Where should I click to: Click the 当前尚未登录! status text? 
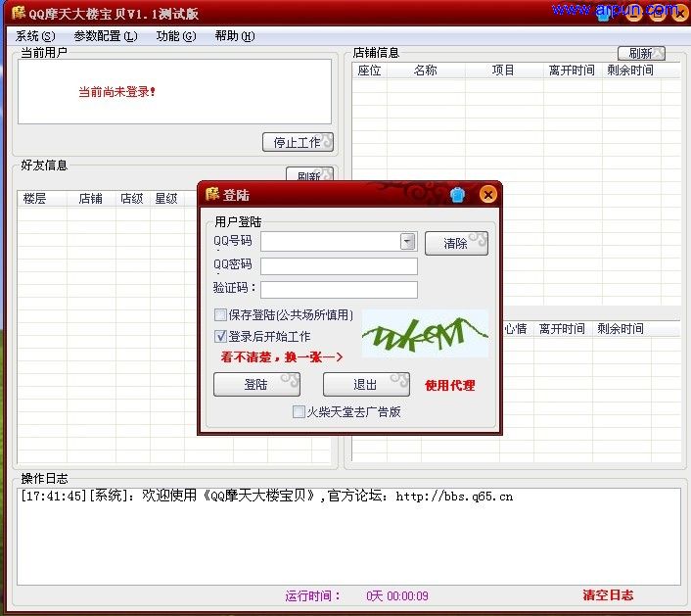pyautogui.click(x=117, y=92)
